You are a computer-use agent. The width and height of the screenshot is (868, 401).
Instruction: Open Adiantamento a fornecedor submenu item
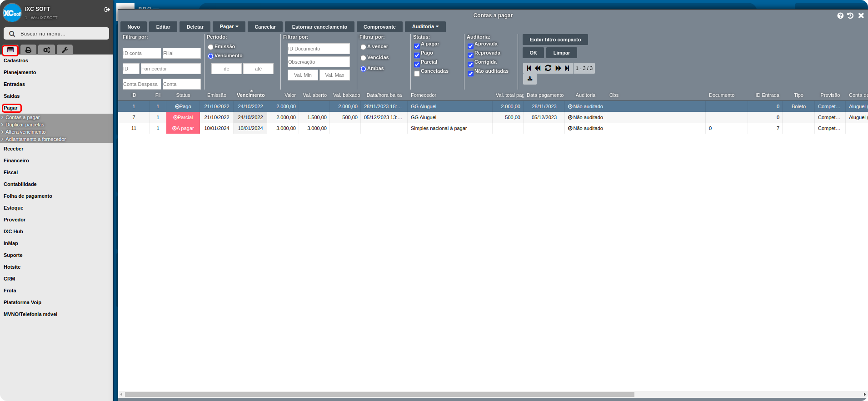(x=35, y=139)
